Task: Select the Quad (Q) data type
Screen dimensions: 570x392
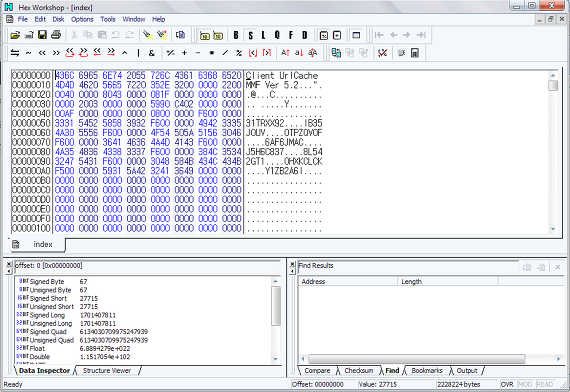Action: click(277, 35)
